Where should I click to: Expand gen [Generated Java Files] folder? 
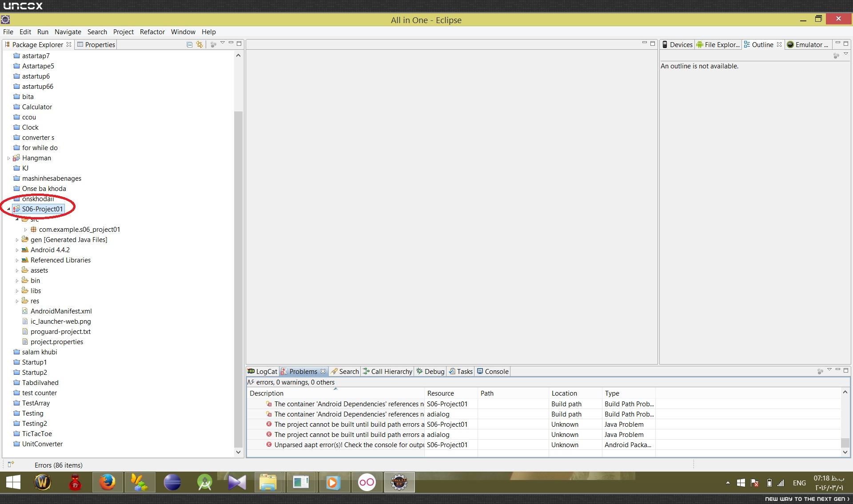[17, 240]
